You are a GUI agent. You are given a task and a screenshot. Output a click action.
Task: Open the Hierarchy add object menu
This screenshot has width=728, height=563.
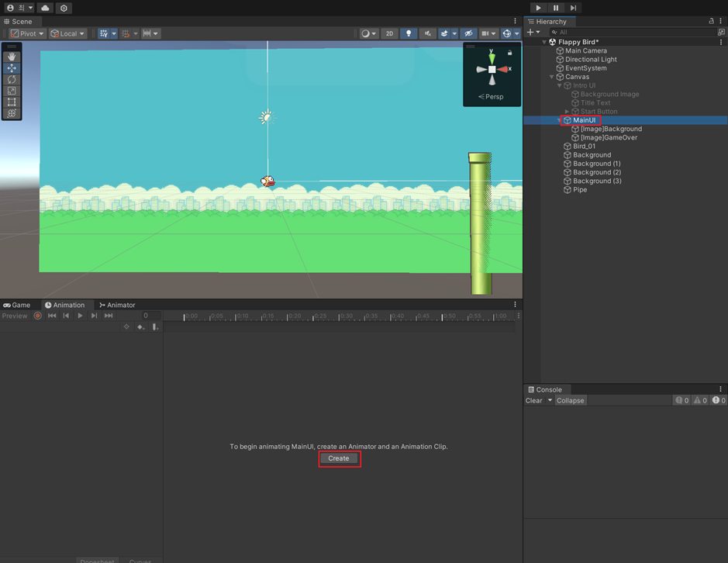point(533,32)
